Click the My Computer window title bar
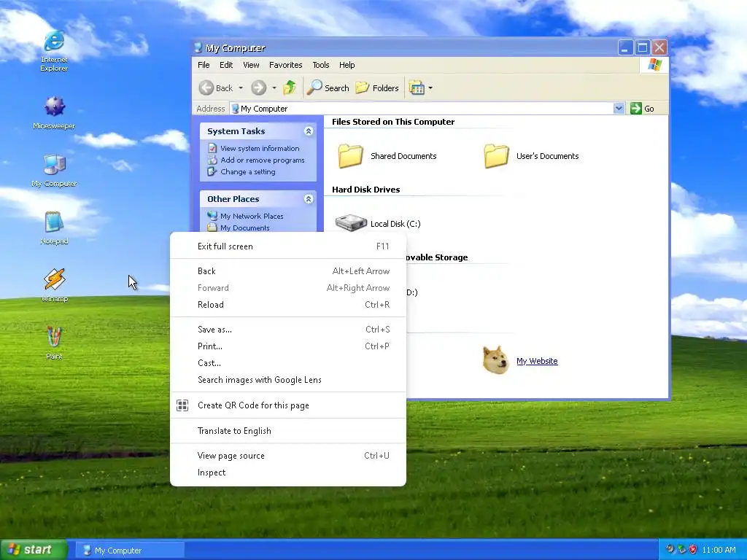 coord(405,47)
